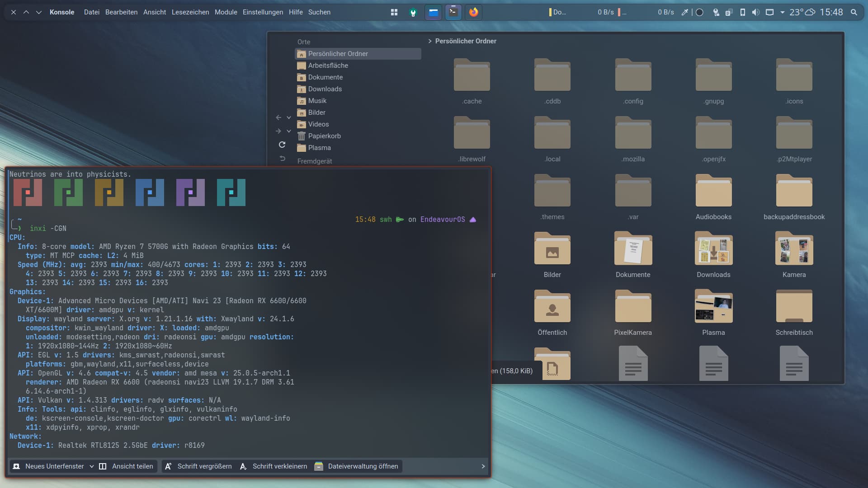Select Arbeitsfläche in the places panel
The width and height of the screenshot is (868, 488).
[358, 66]
